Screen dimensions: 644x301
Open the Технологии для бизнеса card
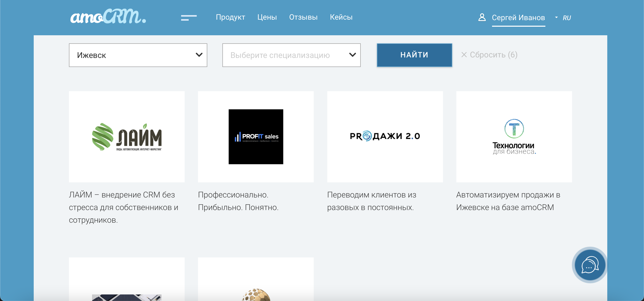514,137
